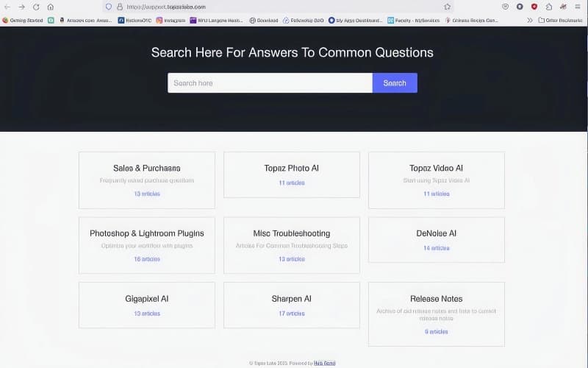
Task: Click articles count under Sales & Purchases
Action: (x=146, y=194)
